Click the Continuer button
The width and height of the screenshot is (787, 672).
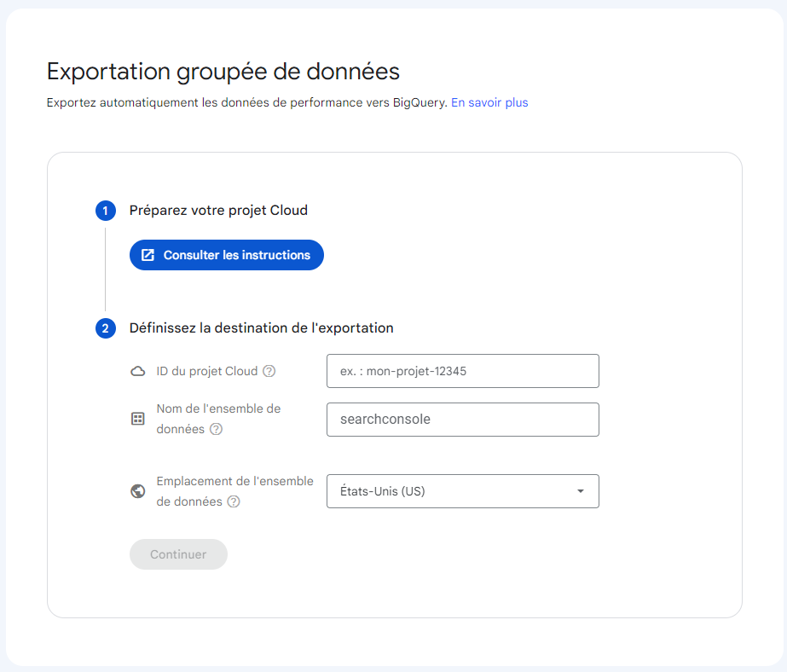[x=178, y=554]
